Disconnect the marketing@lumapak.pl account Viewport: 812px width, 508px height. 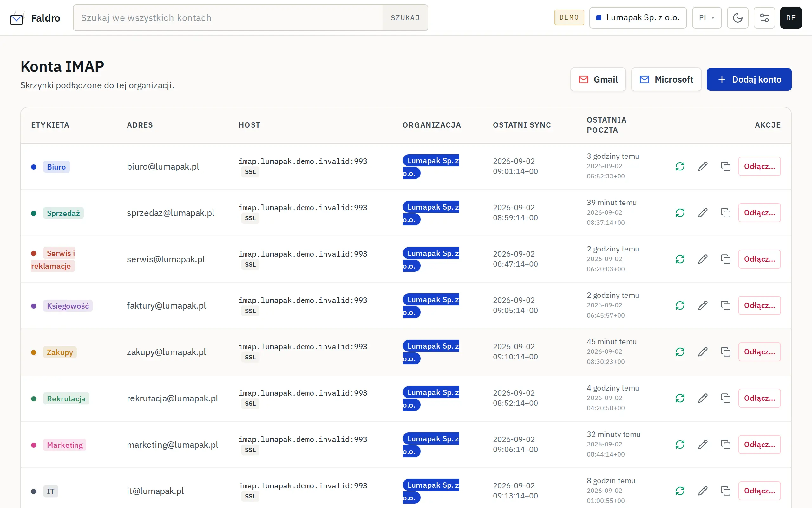click(x=759, y=444)
